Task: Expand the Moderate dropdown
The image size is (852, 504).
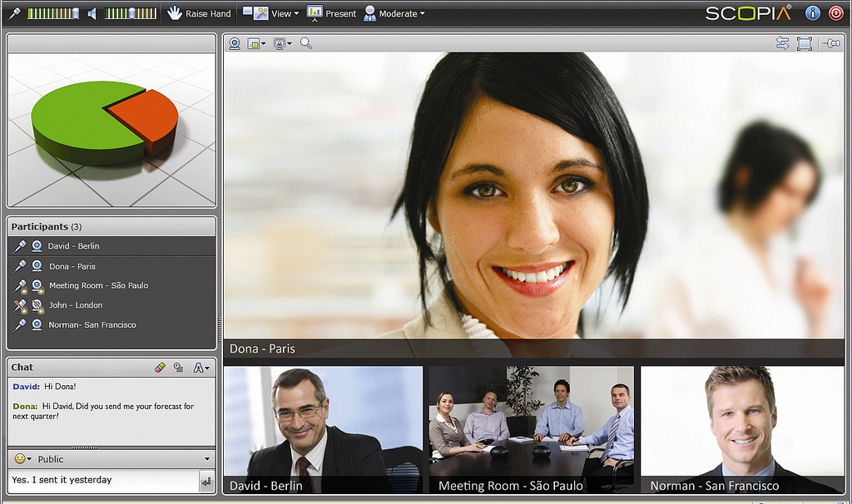Action: (394, 13)
